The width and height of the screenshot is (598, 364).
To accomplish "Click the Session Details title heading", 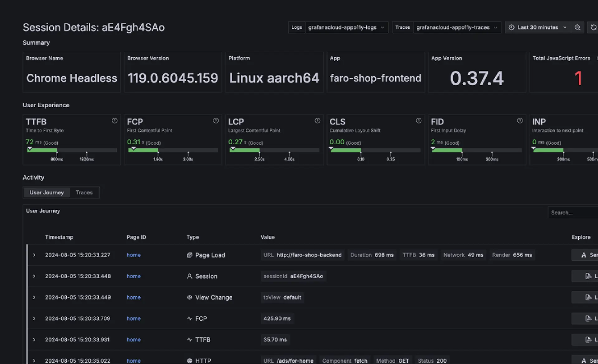I will [93, 27].
